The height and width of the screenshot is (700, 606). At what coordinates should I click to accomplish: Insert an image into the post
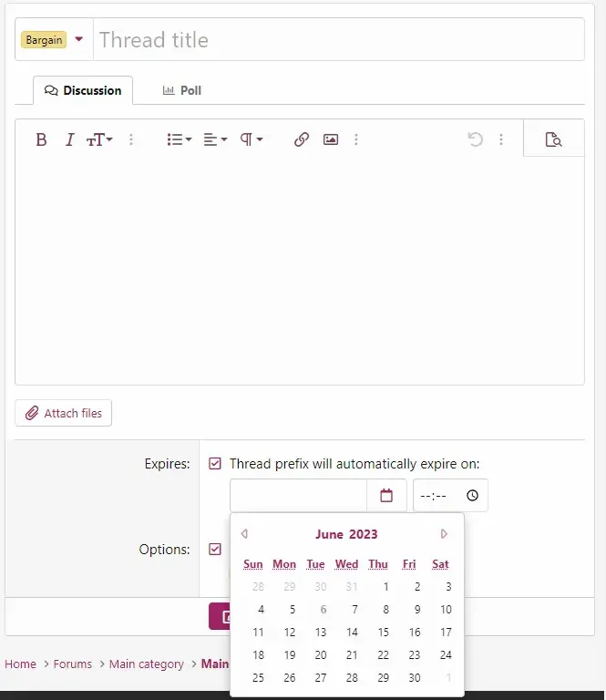331,139
